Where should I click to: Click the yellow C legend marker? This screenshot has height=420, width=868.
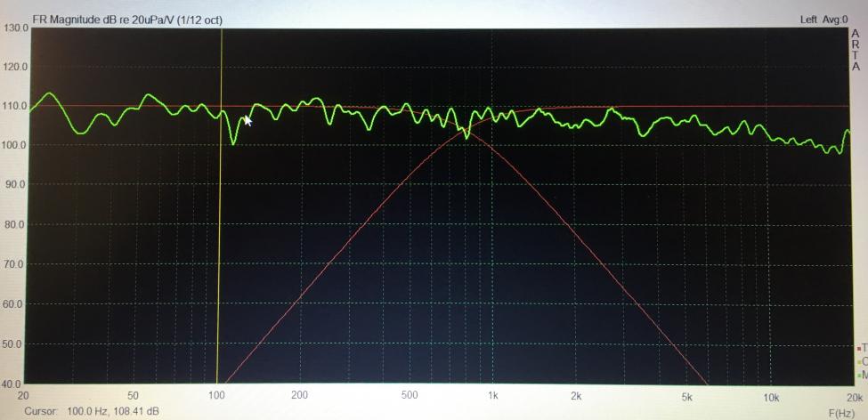point(858,362)
